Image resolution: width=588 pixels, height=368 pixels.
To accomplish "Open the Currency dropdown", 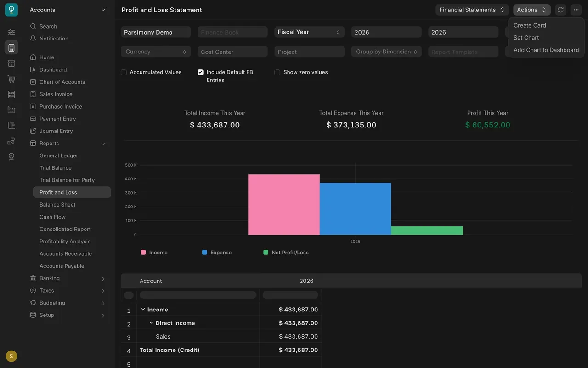I will pyautogui.click(x=156, y=52).
